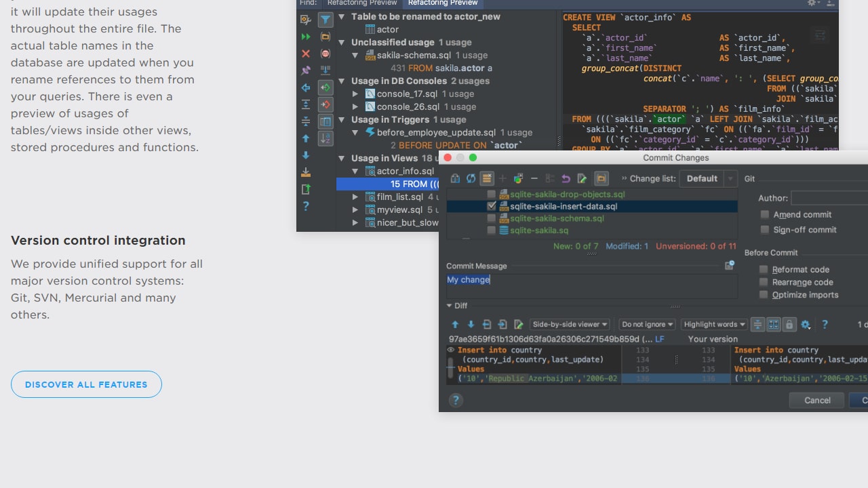Image resolution: width=868 pixels, height=488 pixels.
Task: Click the alphabetical sort icon
Action: coord(325,138)
